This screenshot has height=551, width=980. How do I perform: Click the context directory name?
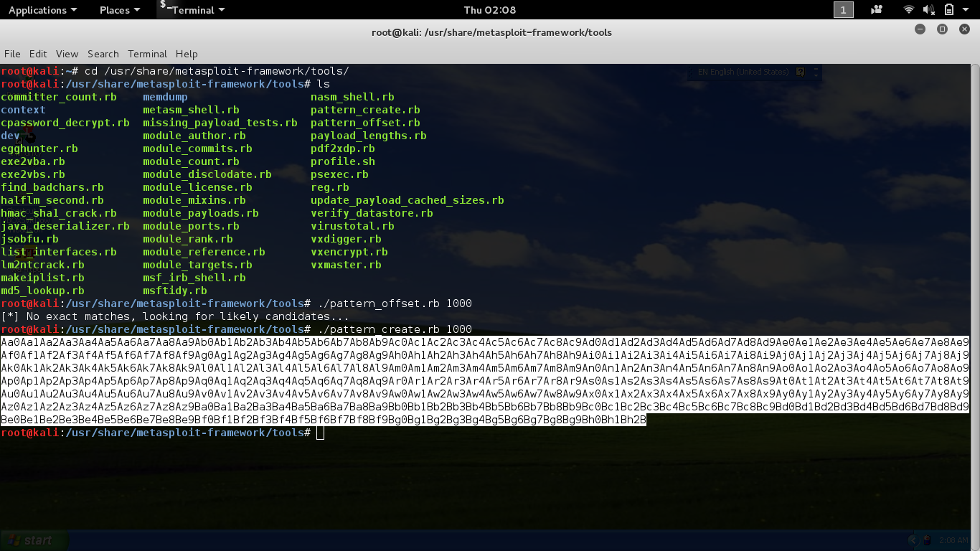[23, 110]
